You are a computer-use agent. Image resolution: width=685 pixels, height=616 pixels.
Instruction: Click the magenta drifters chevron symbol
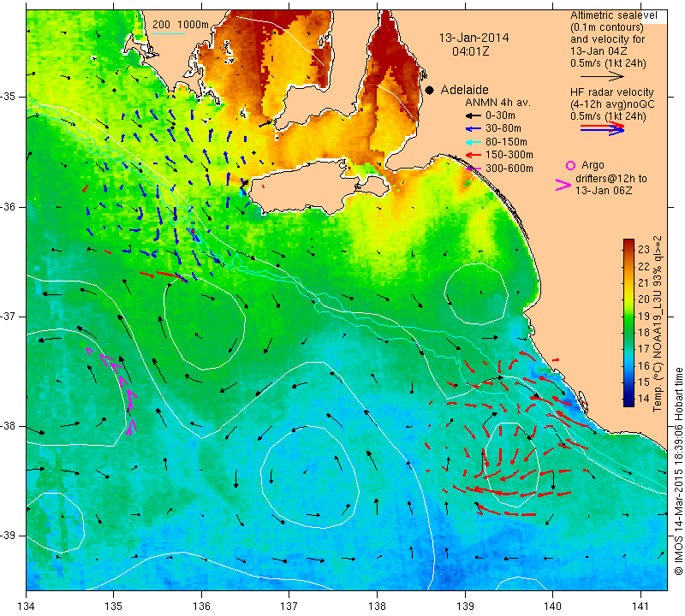tap(563, 185)
